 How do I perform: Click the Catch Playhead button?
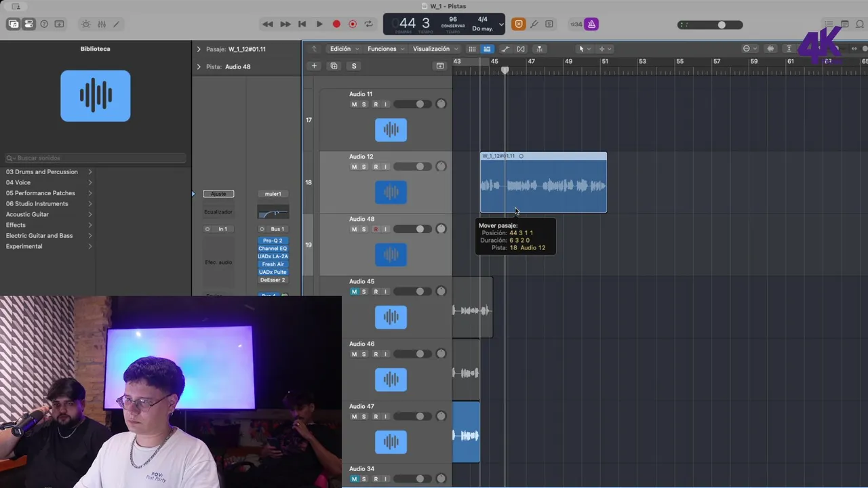(539, 49)
